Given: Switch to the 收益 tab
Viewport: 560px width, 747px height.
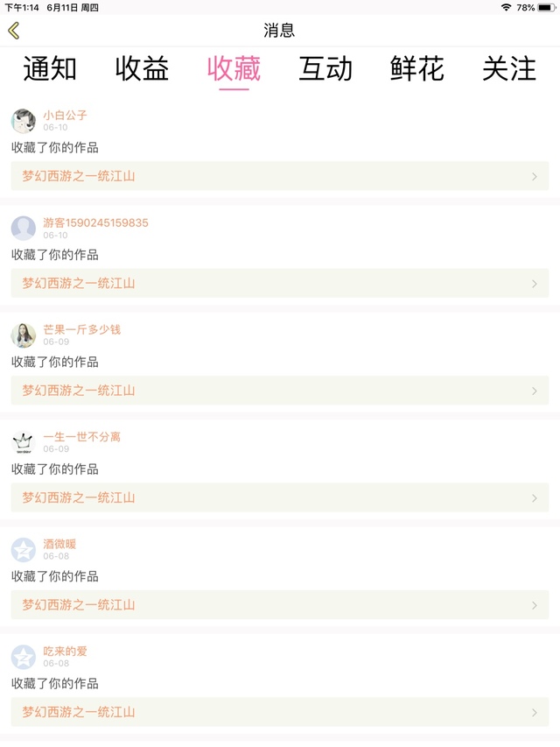Looking at the screenshot, I should click(x=142, y=69).
